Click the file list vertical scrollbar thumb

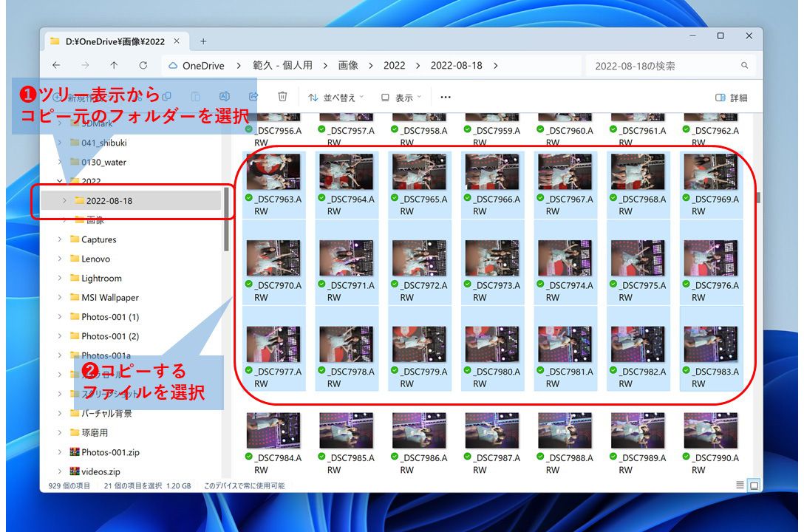tap(758, 198)
